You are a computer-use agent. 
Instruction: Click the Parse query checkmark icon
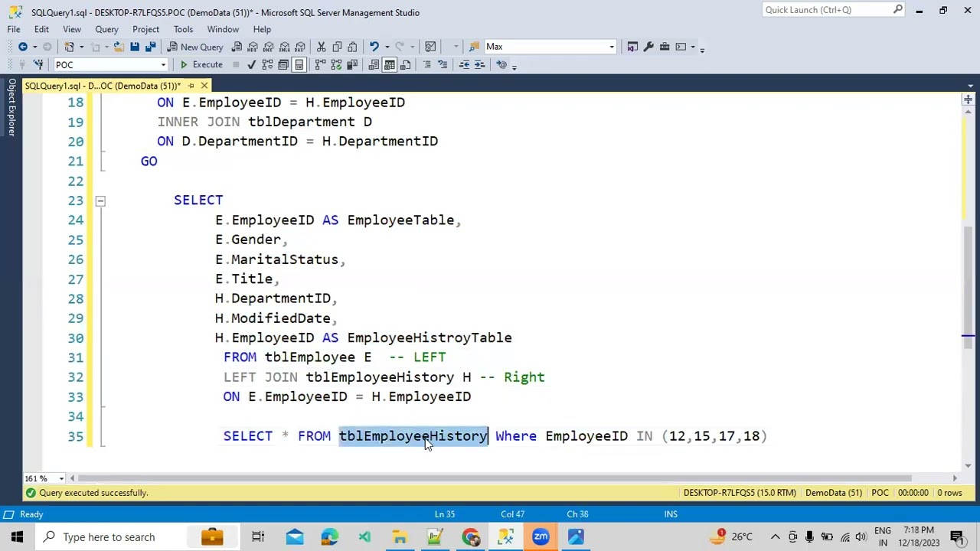pos(251,65)
